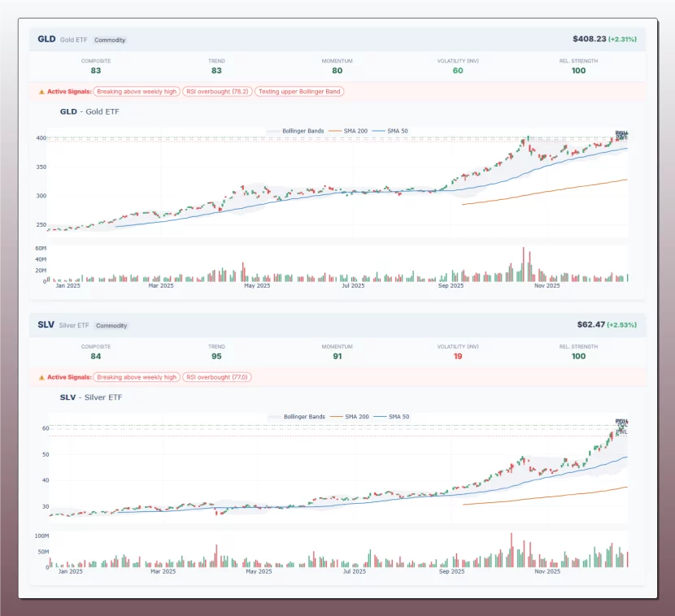Click the 'Testing upper Bollinger Band' signal chip
Screen dimensions: 675x616
(x=298, y=91)
